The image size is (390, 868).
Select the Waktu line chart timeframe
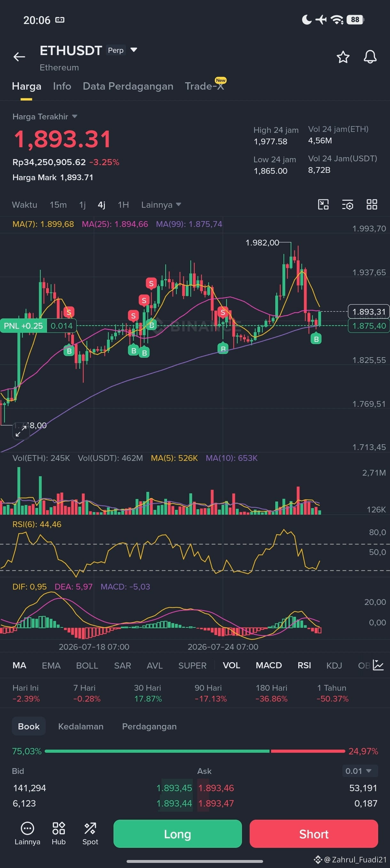[25, 205]
